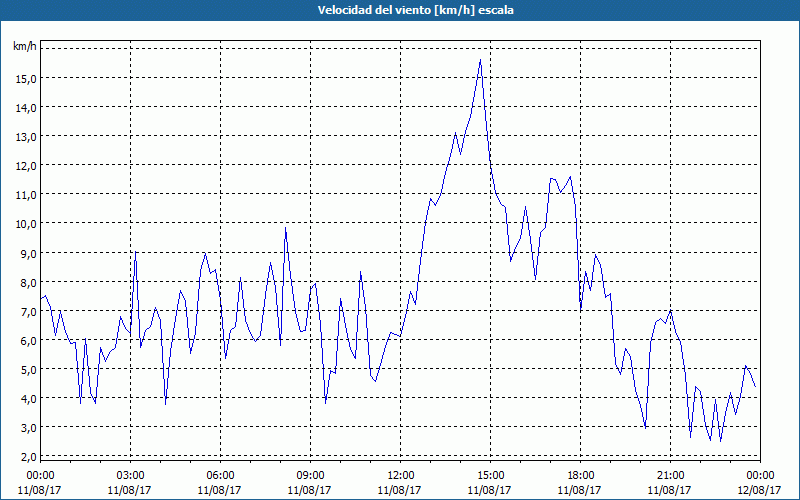
Task: Select the '18:00' time label
Action: 581,476
